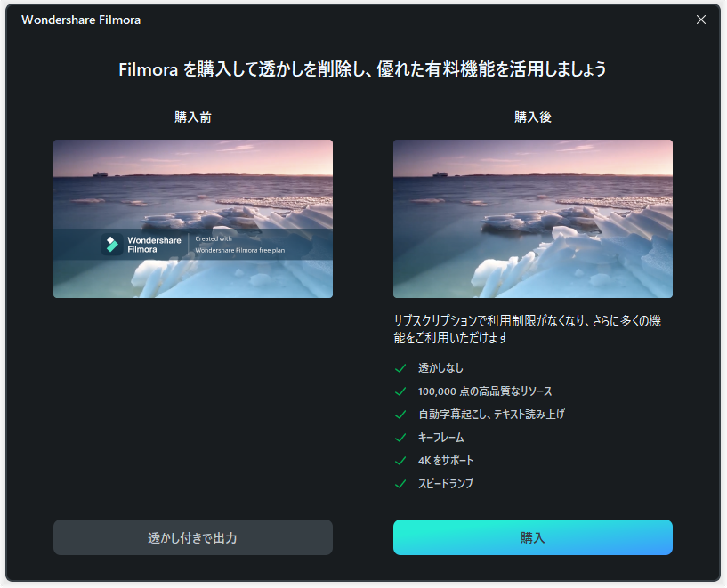Click the 100,000 点の高品質なリソース text
The image size is (727, 588).
[485, 391]
